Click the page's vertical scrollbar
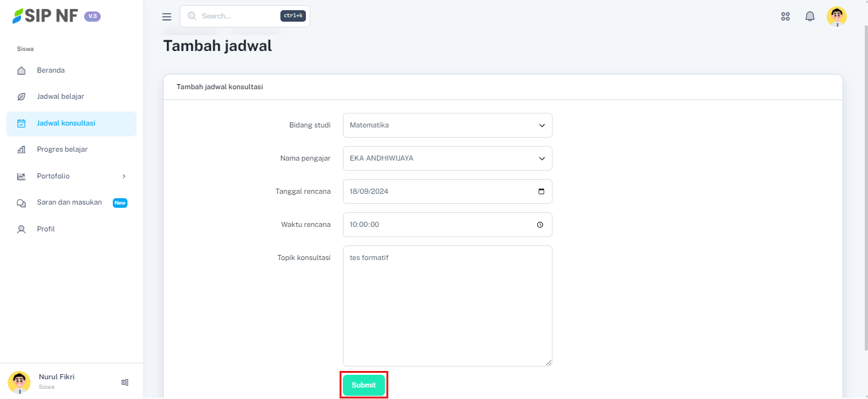868x399 pixels. pos(864,191)
